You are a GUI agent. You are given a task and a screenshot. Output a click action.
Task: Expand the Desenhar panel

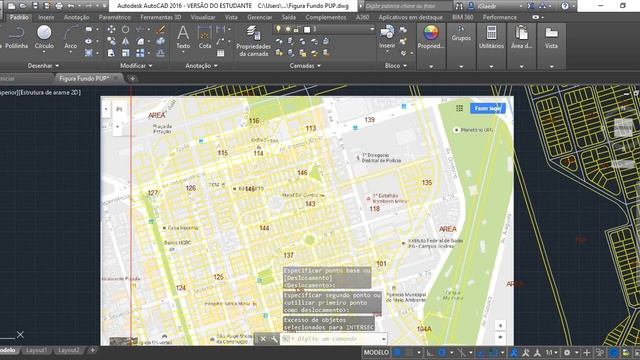[43, 66]
